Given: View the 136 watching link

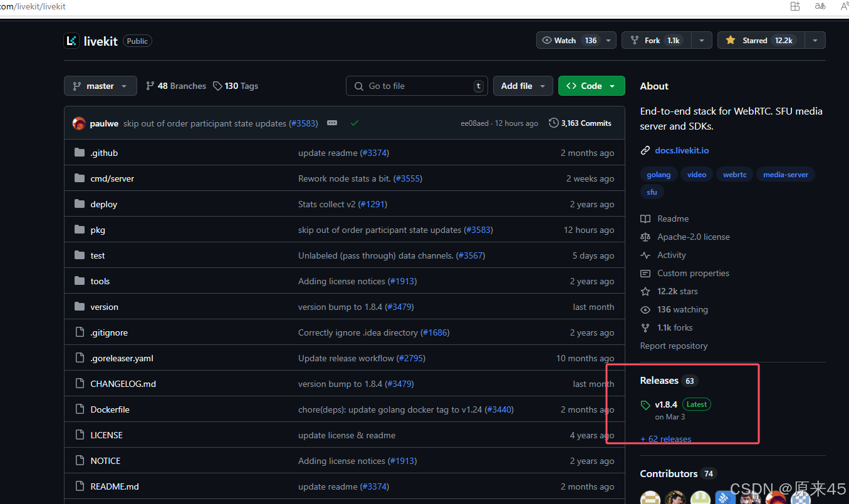Looking at the screenshot, I should pyautogui.click(x=674, y=309).
